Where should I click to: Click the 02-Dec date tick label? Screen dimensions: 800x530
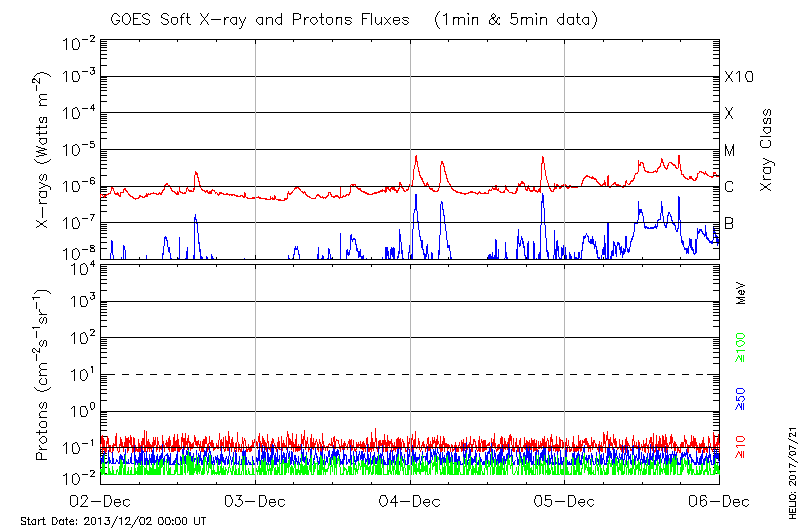101,501
